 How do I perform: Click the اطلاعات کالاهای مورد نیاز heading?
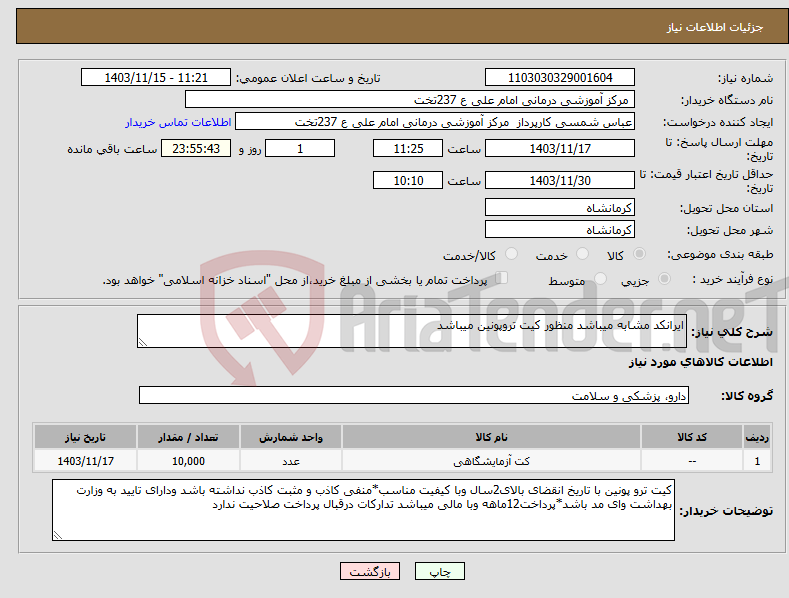click(x=700, y=362)
